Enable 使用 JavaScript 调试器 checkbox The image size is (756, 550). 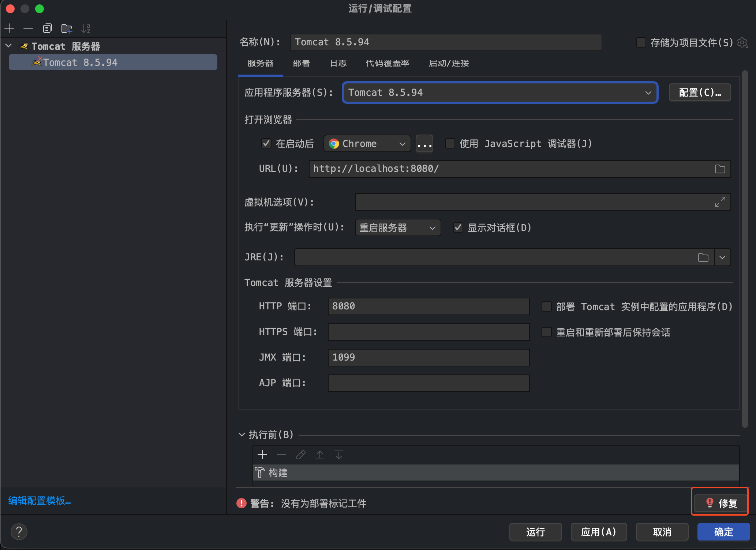point(450,143)
